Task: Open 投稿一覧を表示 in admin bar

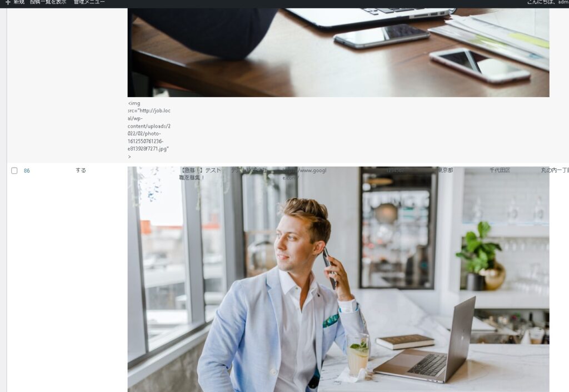Action: 48,2
